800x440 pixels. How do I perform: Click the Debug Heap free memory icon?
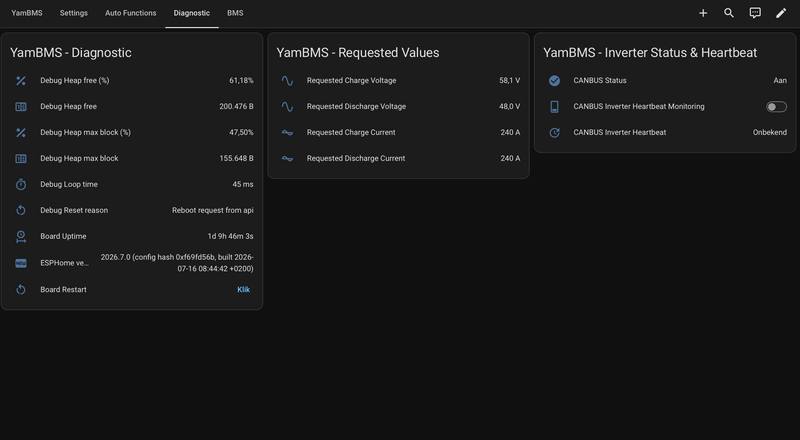[21, 107]
